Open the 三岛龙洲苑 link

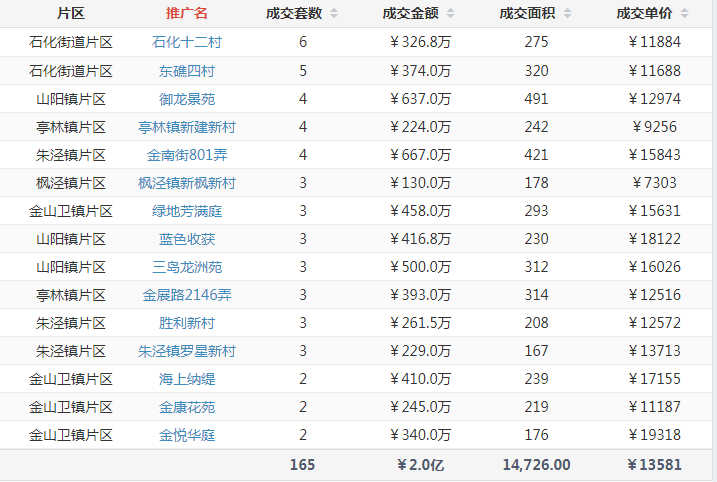click(187, 267)
